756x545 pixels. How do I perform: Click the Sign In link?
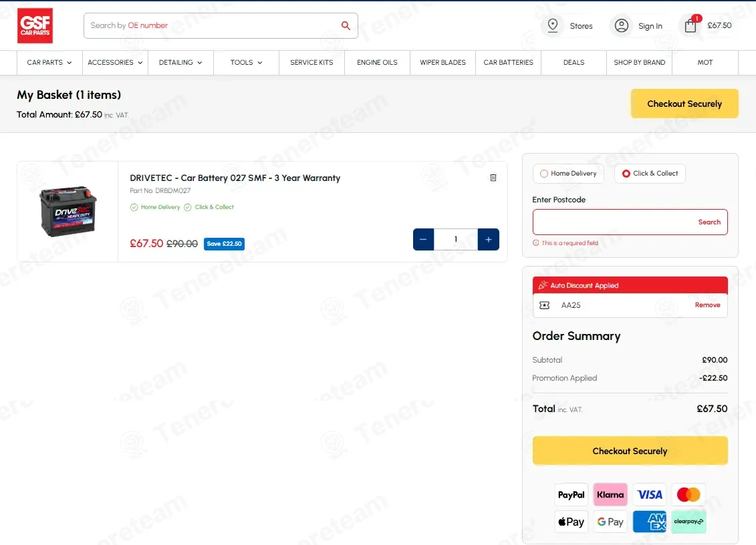point(650,26)
